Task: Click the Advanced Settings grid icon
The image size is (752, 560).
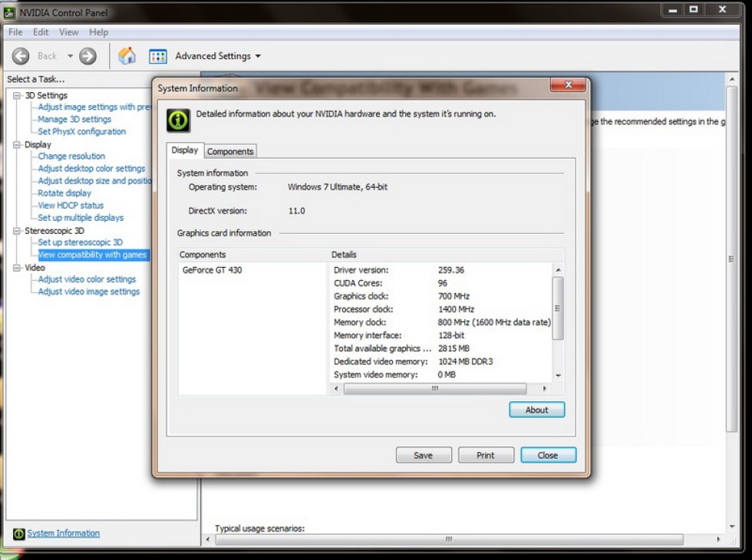Action: pyautogui.click(x=158, y=56)
